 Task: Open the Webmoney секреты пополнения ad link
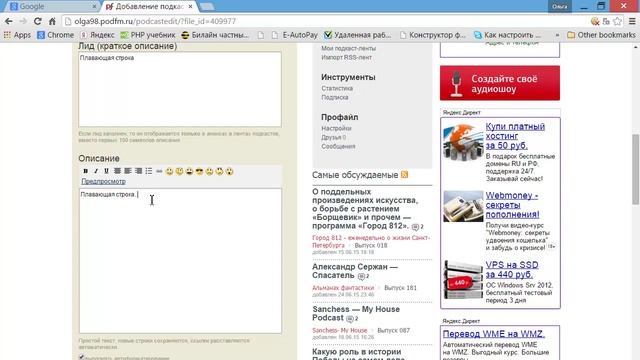tap(512, 205)
